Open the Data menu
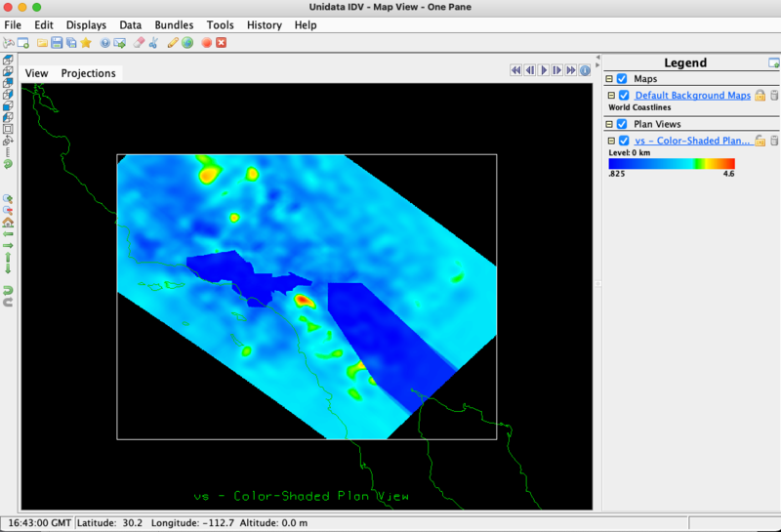This screenshot has width=781, height=532. coord(131,25)
